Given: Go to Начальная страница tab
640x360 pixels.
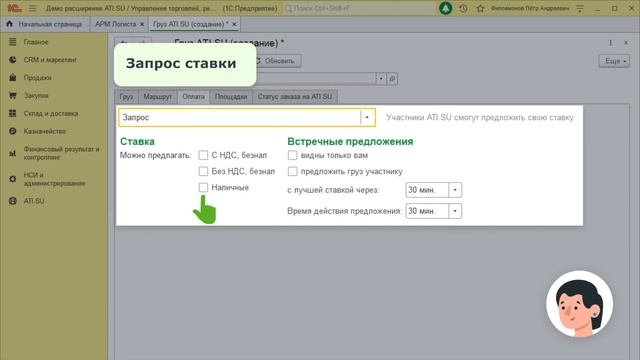Looking at the screenshot, I should 44,24.
